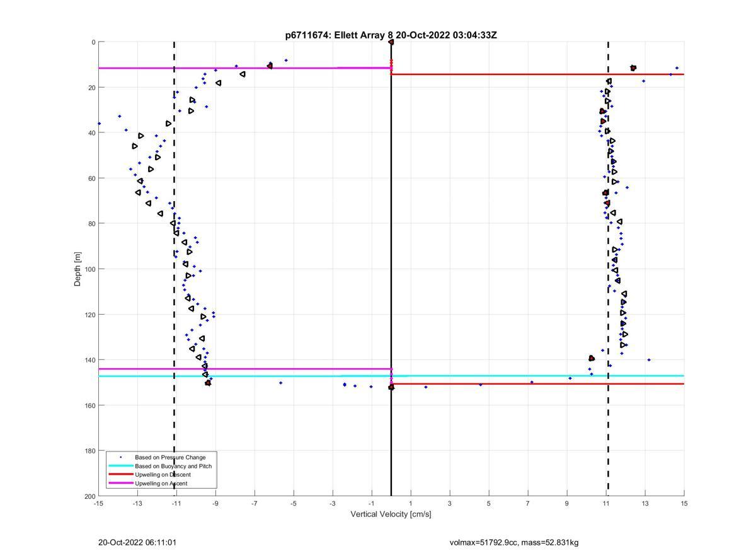Click depth-axis tick label '40'
Viewport: 756px width, 558px height.
91,133
